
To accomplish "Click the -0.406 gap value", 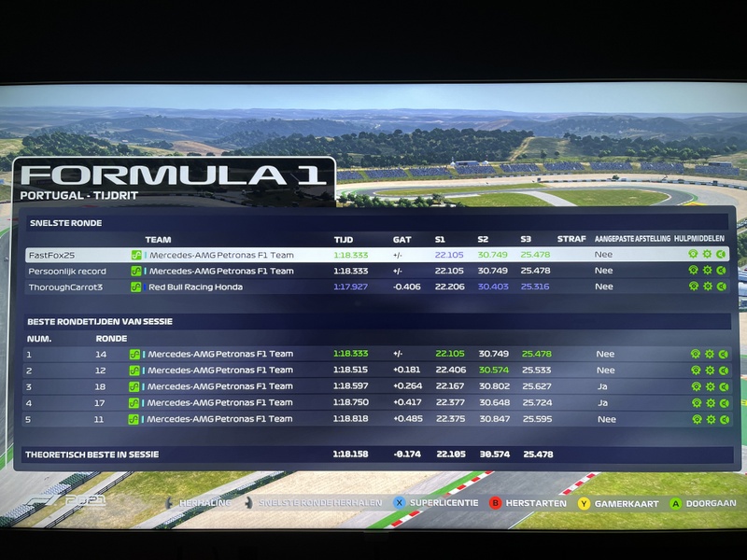I will (407, 287).
